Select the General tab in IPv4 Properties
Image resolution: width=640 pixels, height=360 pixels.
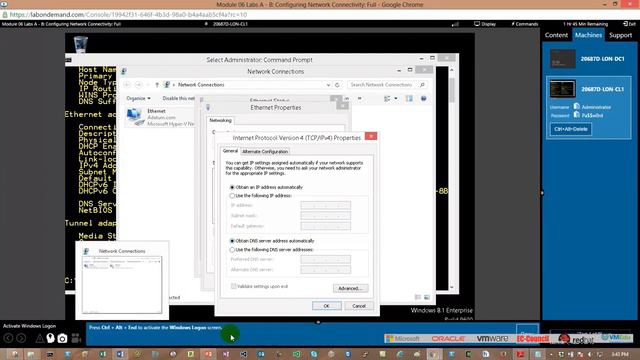point(230,151)
